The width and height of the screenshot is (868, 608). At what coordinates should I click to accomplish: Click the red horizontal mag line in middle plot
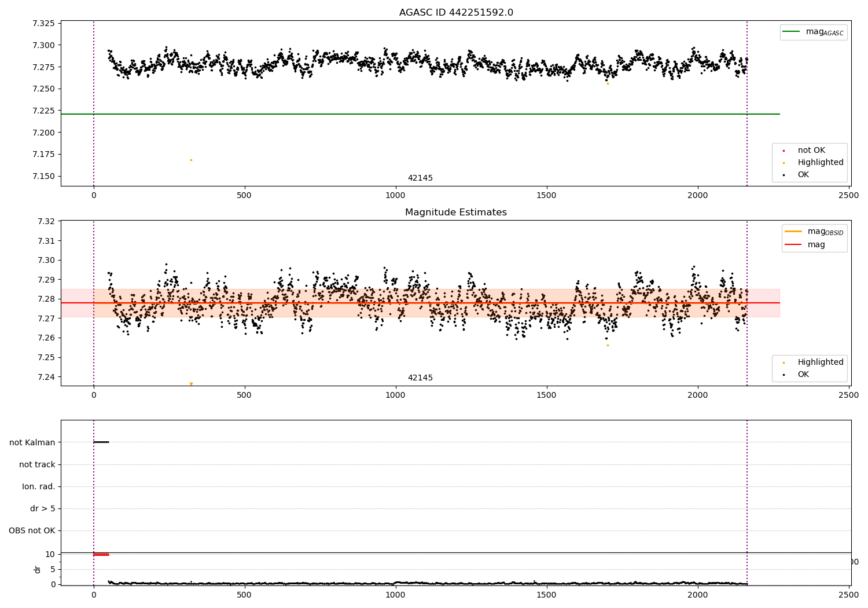pos(420,303)
